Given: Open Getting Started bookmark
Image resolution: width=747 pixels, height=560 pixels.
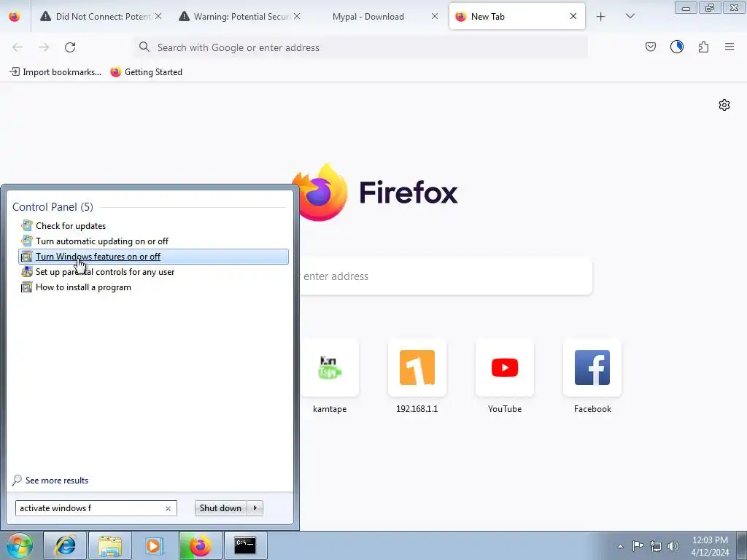Looking at the screenshot, I should tap(146, 72).
